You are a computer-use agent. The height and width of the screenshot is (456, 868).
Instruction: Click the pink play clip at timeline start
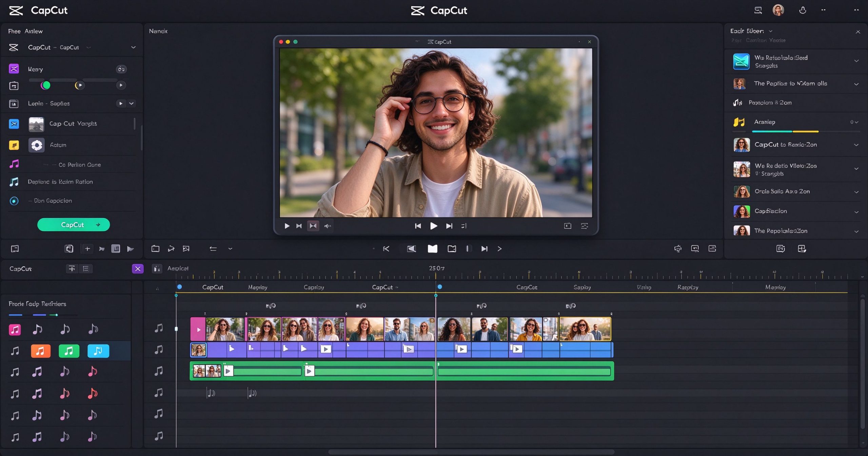pyautogui.click(x=198, y=329)
